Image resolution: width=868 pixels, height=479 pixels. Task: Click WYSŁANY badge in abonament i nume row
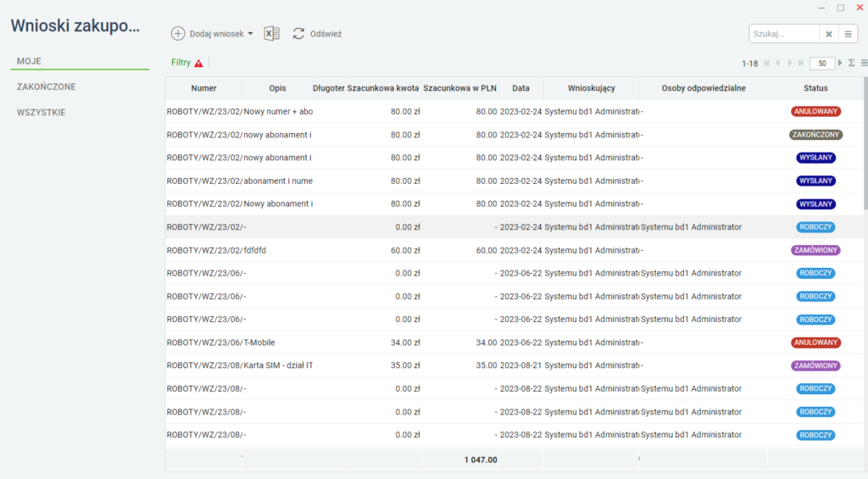tap(815, 181)
